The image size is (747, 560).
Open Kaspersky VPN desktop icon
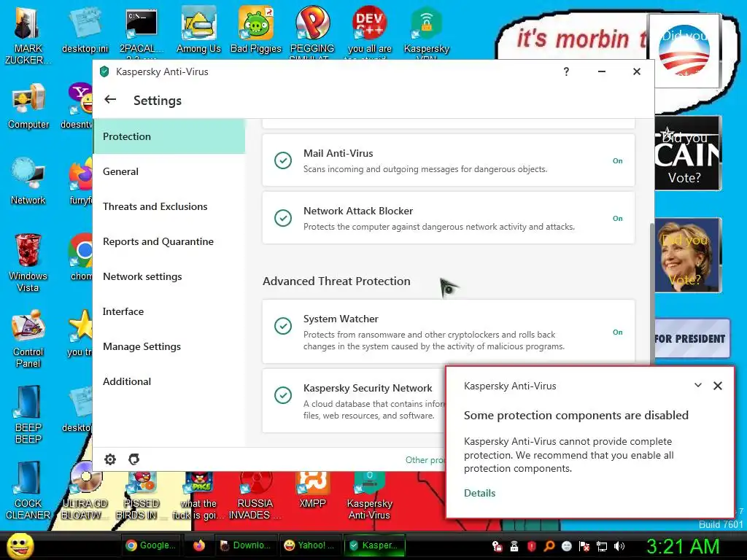pyautogui.click(x=426, y=32)
